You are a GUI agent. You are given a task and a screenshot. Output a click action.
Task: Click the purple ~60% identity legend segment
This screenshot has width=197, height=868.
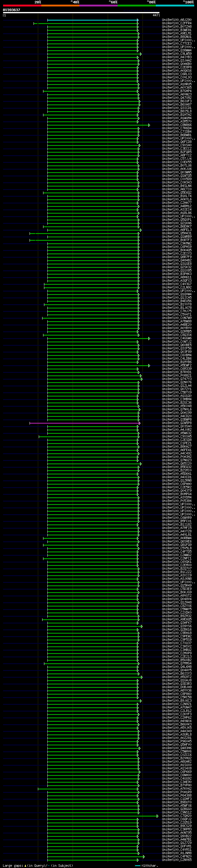click(98, 6)
